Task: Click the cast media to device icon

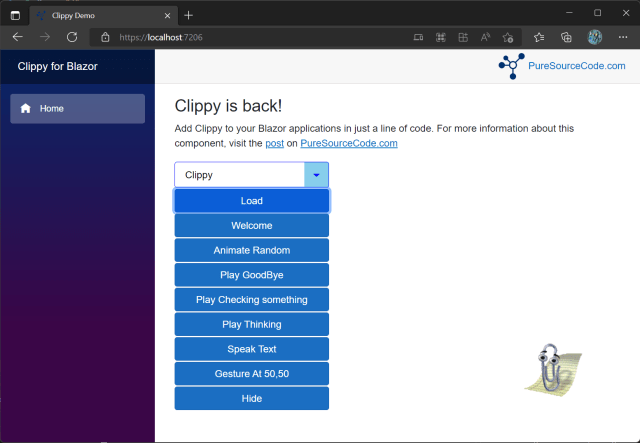Action: pyautogui.click(x=418, y=38)
